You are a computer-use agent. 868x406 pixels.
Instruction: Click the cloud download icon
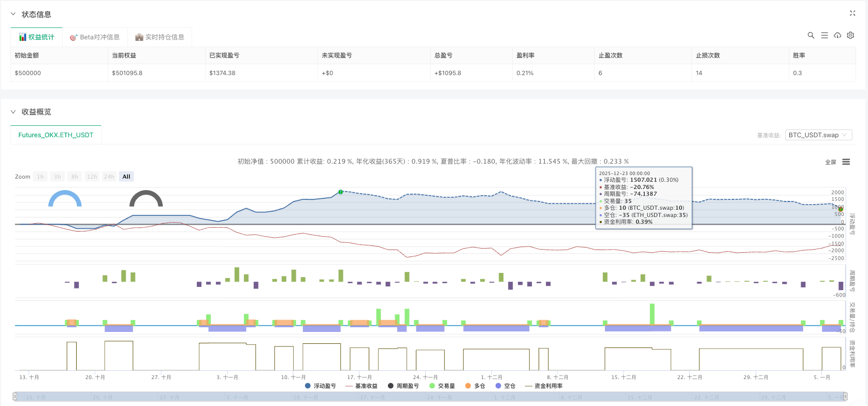837,35
